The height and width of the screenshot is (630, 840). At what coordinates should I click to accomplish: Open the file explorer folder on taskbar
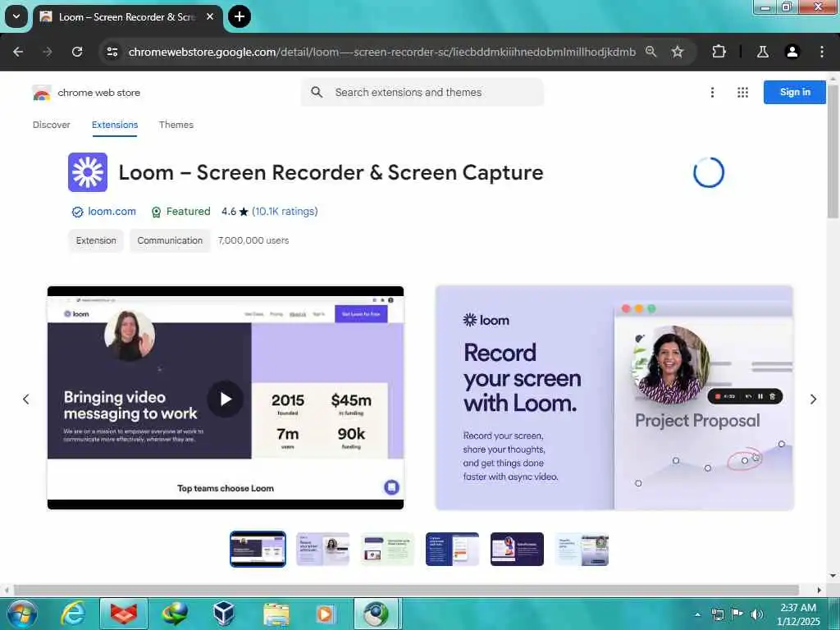(276, 614)
